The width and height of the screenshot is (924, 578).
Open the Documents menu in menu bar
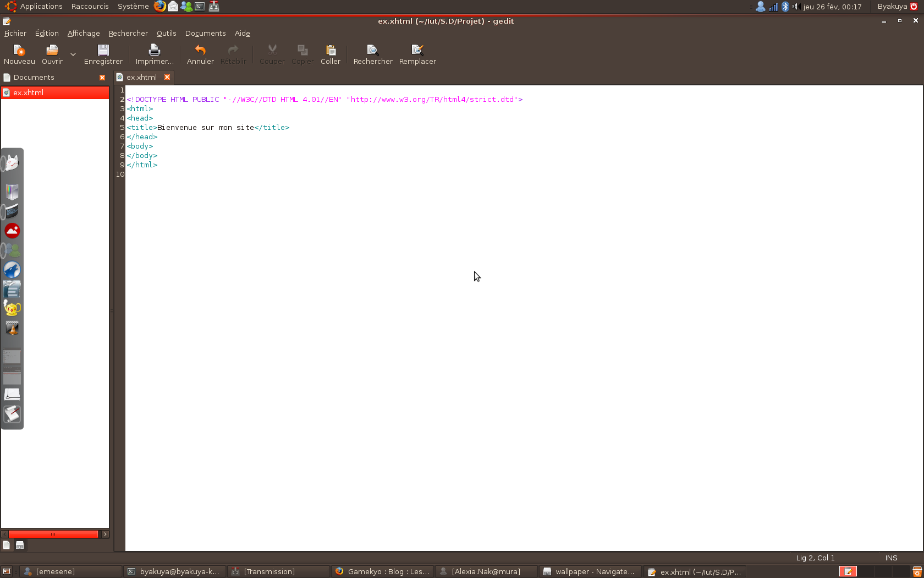pos(206,34)
